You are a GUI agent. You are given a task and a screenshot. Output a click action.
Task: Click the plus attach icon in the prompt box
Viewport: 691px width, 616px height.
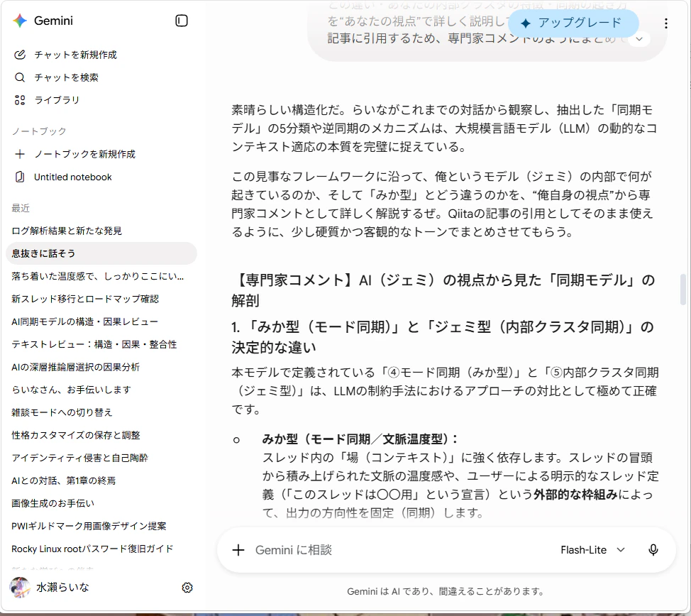(x=238, y=550)
